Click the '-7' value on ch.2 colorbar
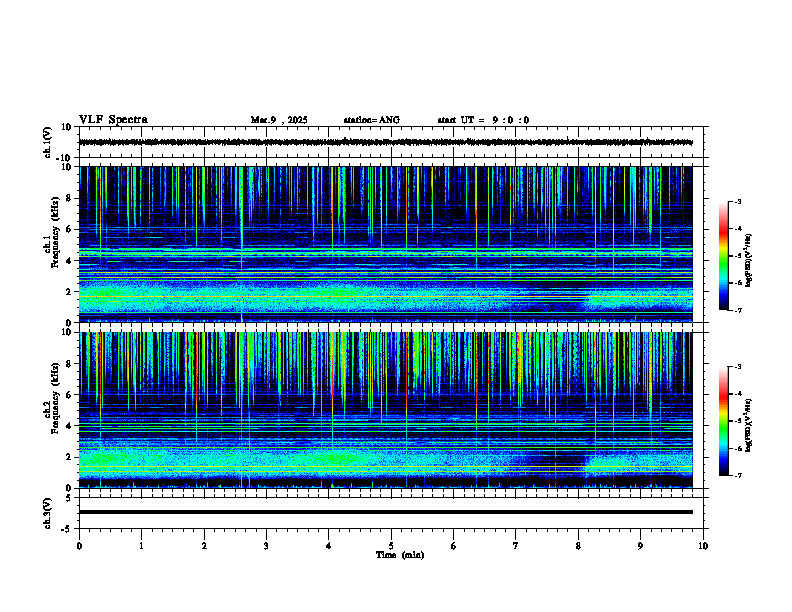The width and height of the screenshot is (792, 612). tap(737, 475)
